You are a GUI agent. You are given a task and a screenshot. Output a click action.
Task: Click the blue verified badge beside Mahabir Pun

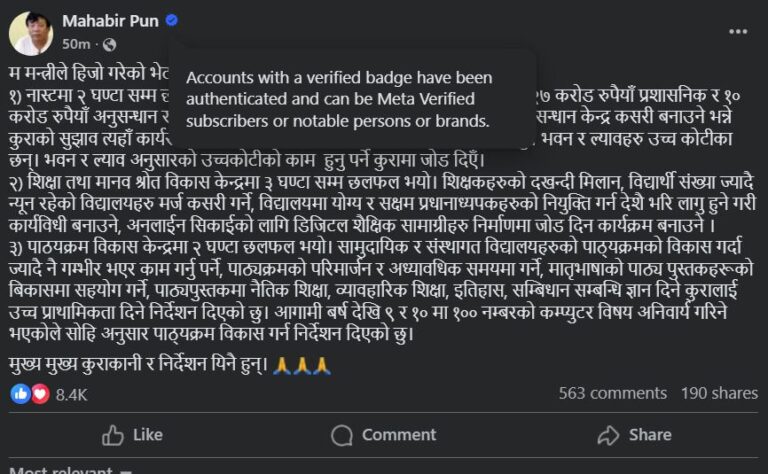pos(172,20)
